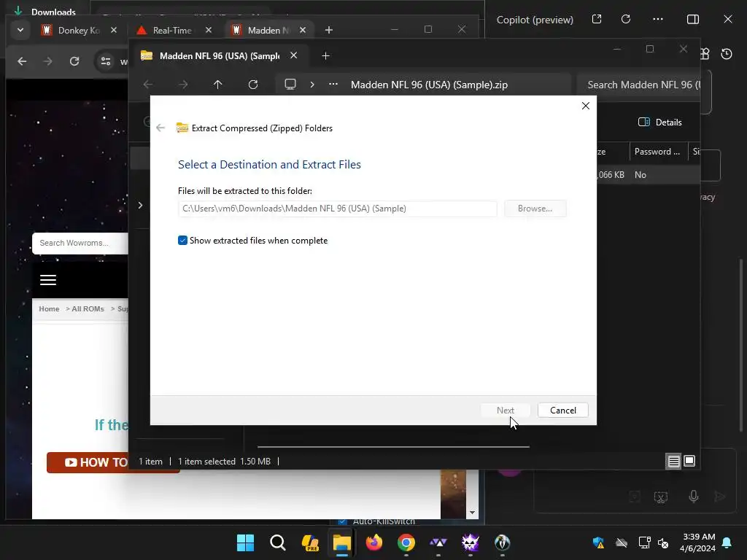Screen dimensions: 747x560
Task: Click the Search Wowroms field
Action: [80, 243]
